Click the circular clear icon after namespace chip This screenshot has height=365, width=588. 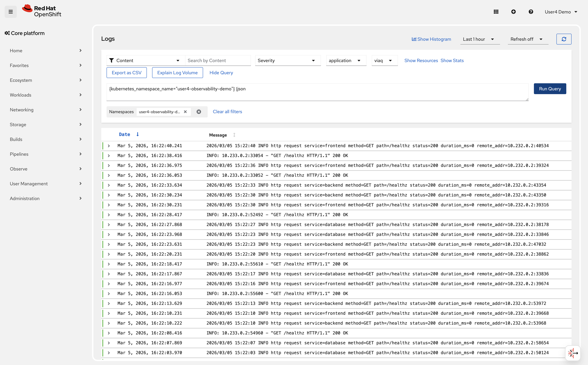[199, 112]
